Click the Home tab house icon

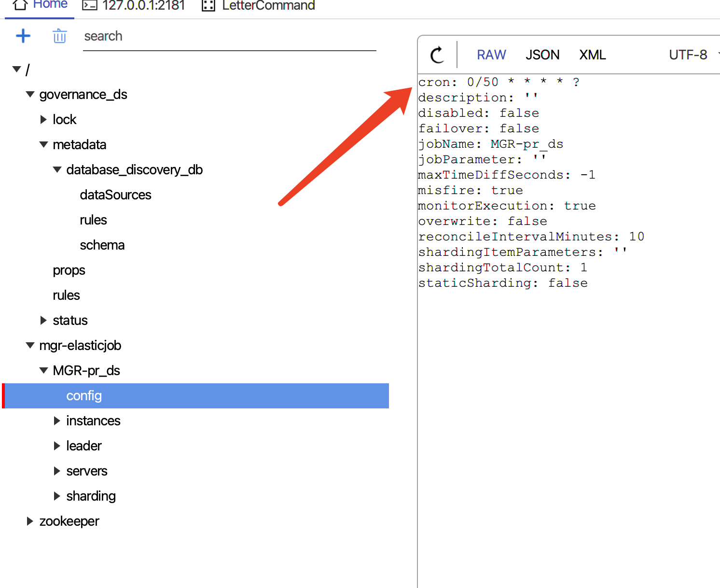pyautogui.click(x=20, y=5)
